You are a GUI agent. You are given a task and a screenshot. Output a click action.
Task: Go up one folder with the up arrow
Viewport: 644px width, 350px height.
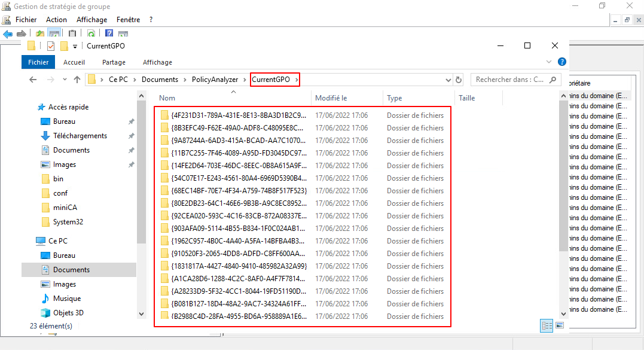pyautogui.click(x=77, y=80)
